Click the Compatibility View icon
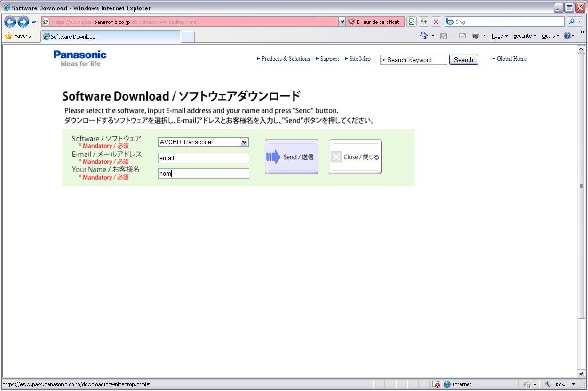The width and height of the screenshot is (588, 391). [x=412, y=22]
